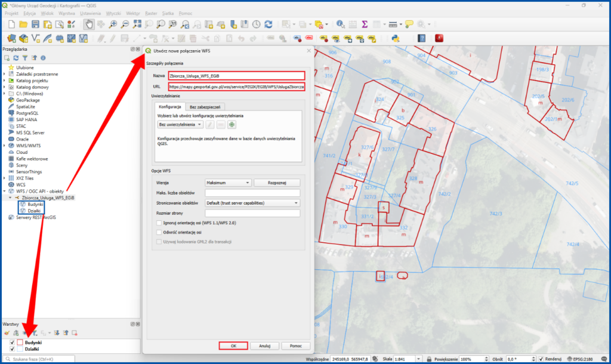Toggle the Renderuj checkbox in status bar

(541, 359)
